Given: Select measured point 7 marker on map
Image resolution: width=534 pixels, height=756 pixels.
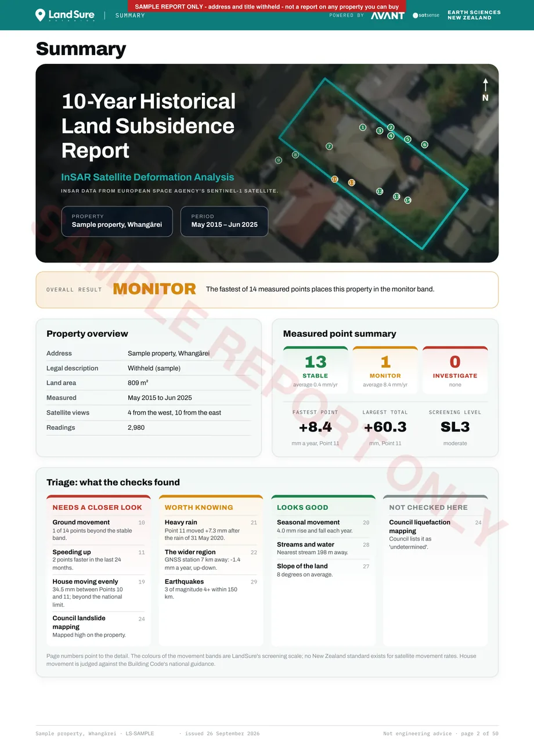Looking at the screenshot, I should [x=329, y=146].
